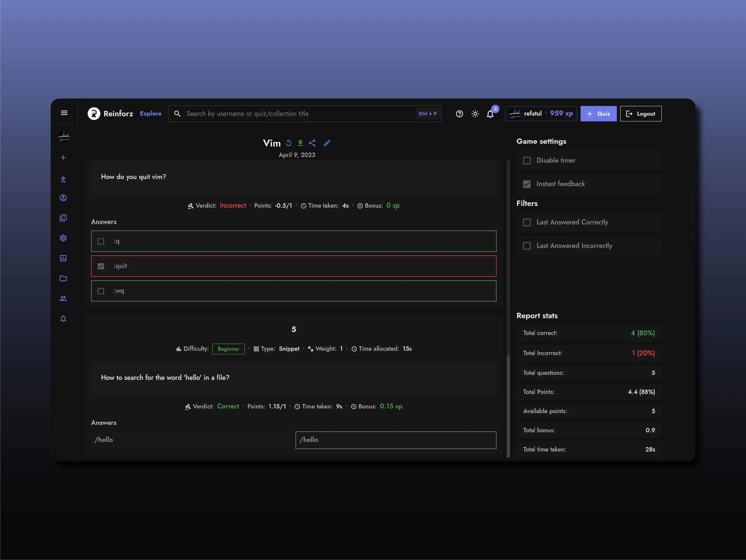Enable the Disable timer checkbox
746x560 pixels.
tap(527, 160)
